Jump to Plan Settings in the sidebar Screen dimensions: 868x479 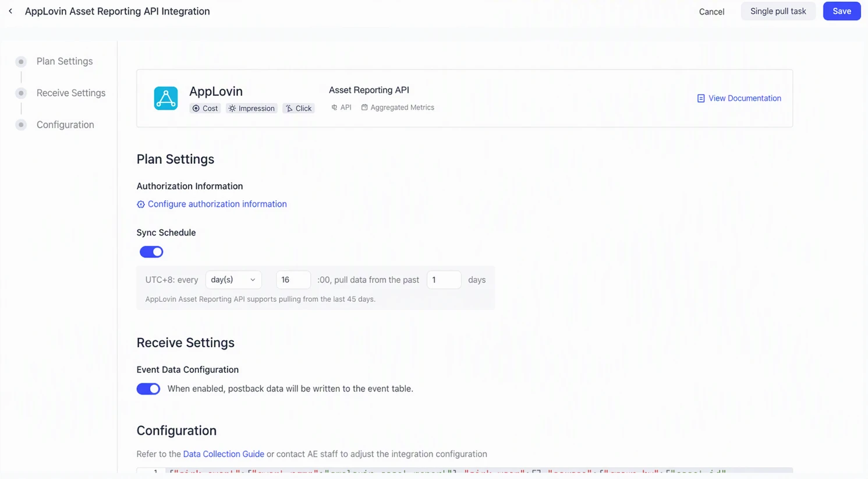click(65, 61)
